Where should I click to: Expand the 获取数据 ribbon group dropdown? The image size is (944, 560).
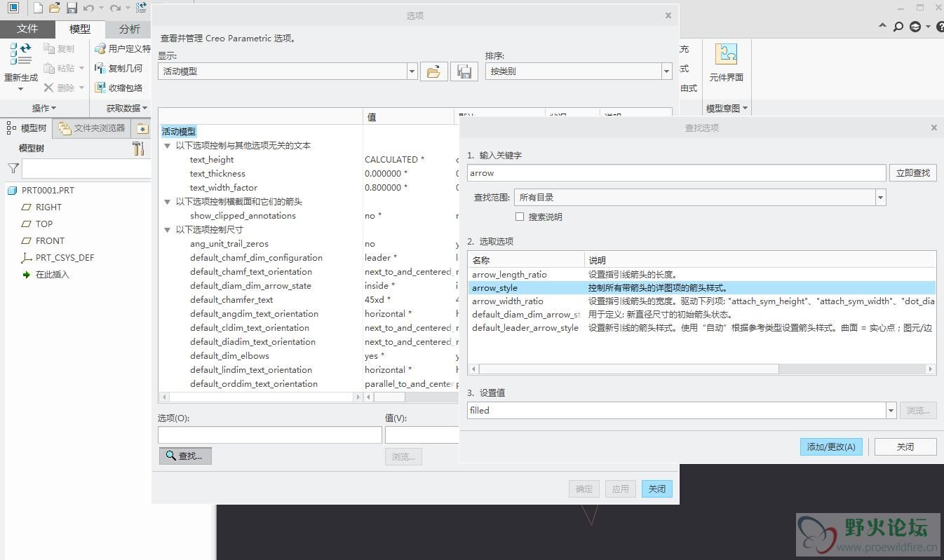[127, 108]
